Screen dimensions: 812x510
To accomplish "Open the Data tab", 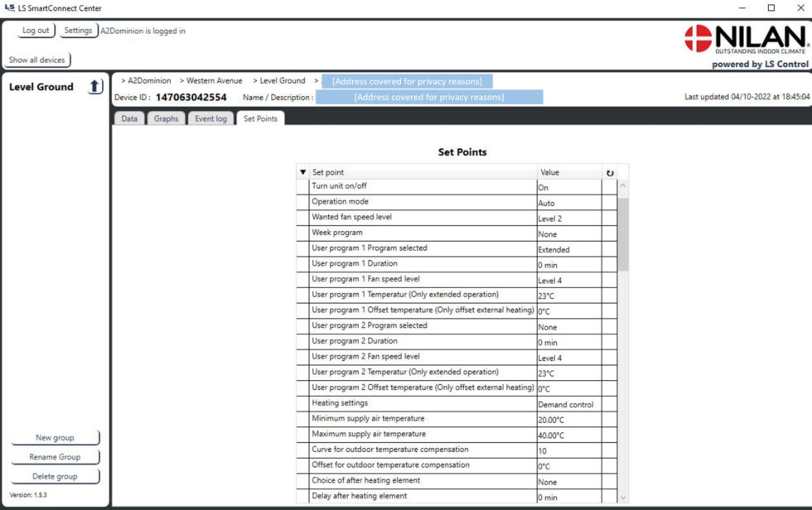I will (x=129, y=118).
